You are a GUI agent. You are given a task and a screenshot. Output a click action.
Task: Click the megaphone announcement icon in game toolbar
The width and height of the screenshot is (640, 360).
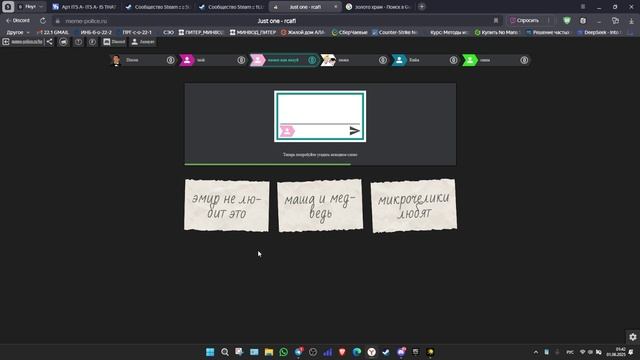[63, 42]
